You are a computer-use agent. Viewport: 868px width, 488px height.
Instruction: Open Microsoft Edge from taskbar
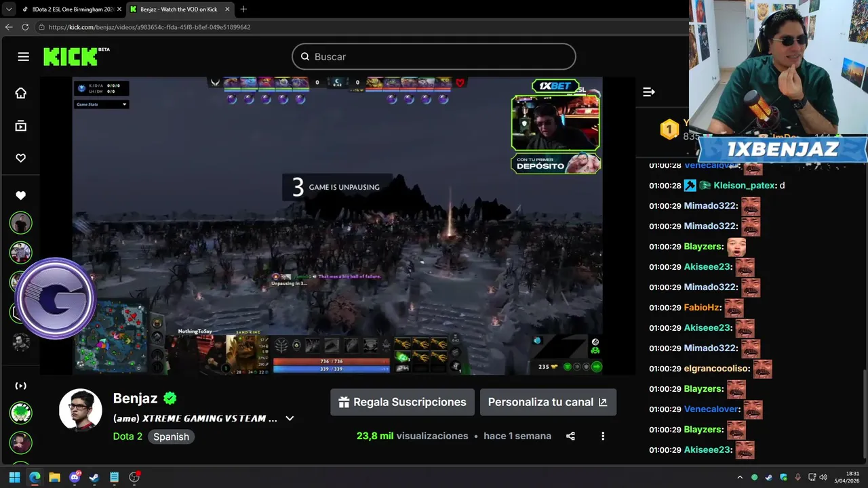(35, 477)
